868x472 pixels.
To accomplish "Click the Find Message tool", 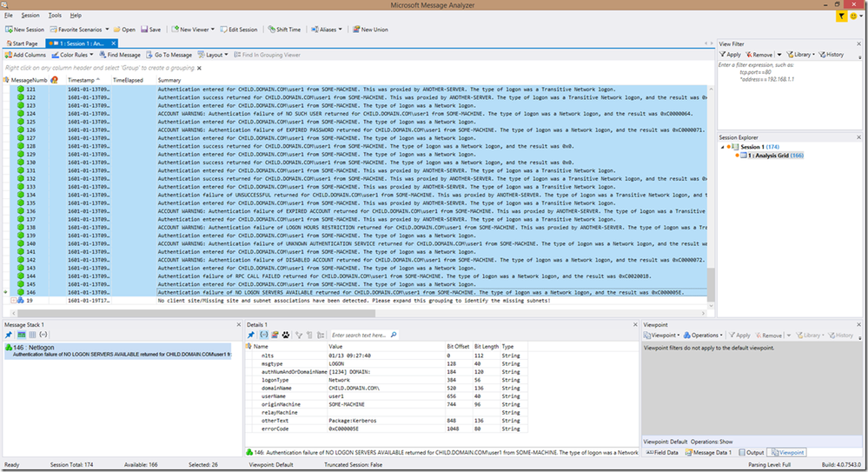I will (120, 55).
